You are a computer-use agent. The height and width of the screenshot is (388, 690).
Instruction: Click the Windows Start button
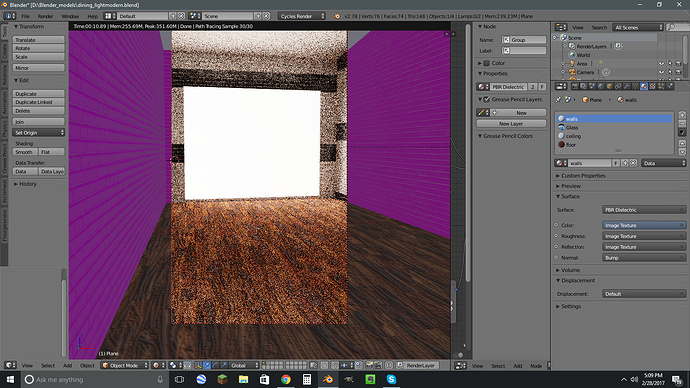point(10,379)
